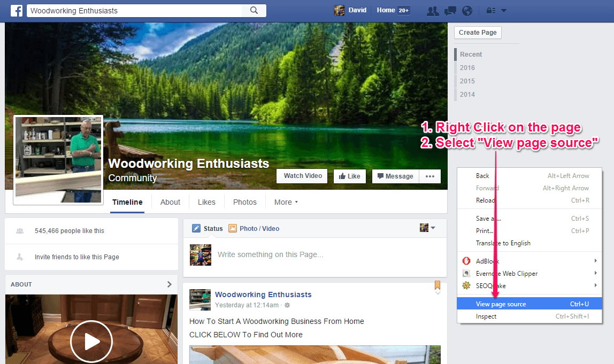Open the AdBlock submenu entry
The image size is (614, 364).
click(x=529, y=261)
